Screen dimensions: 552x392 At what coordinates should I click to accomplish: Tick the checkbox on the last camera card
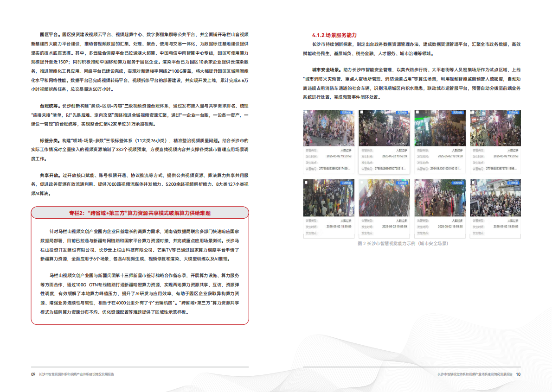pos(473,182)
